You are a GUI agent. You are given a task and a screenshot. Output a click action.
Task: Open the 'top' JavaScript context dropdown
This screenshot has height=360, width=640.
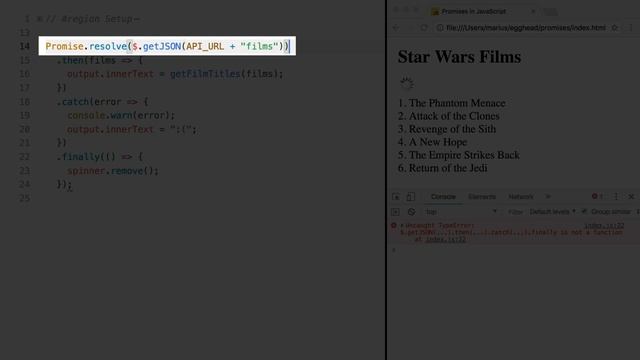point(461,212)
